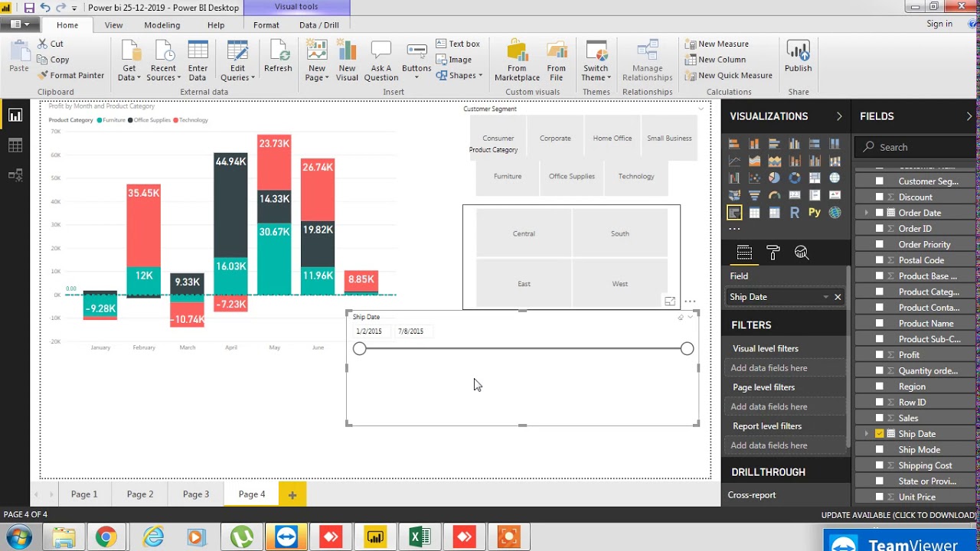Select the Line chart visualization icon
The image size is (980, 551).
pos(734,161)
